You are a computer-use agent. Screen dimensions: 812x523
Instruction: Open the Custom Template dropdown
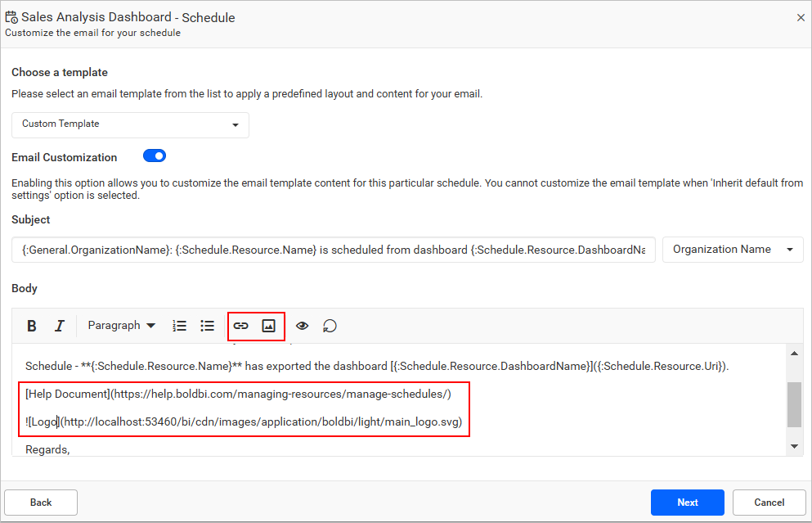[130, 124]
